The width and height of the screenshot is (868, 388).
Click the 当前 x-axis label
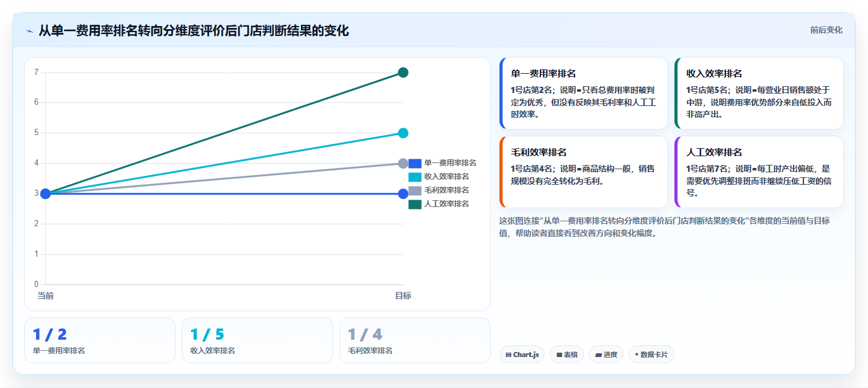pos(45,296)
